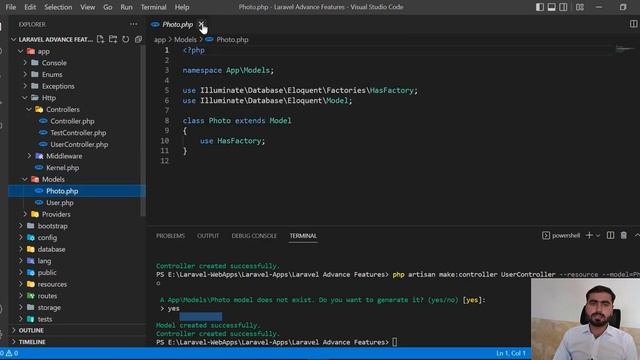Open Controller.php in the file tree
The width and height of the screenshot is (640, 360).
pos(77,121)
